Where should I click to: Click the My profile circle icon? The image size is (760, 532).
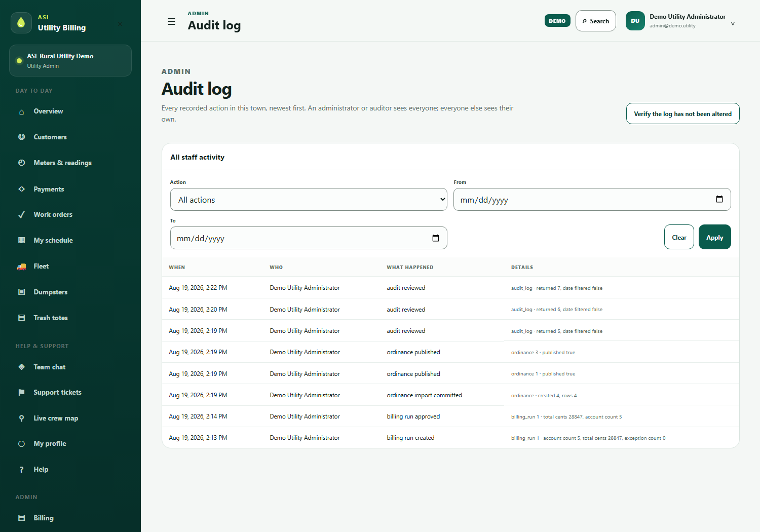[x=21, y=444]
